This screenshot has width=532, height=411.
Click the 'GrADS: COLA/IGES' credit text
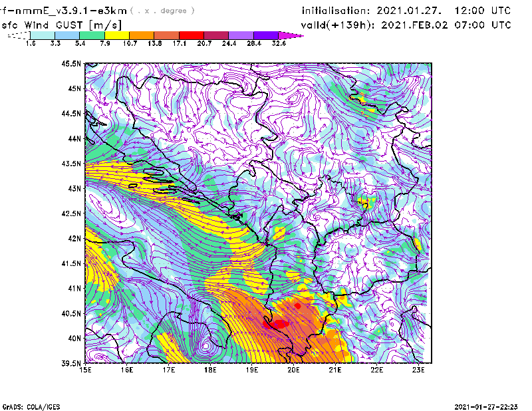27,406
